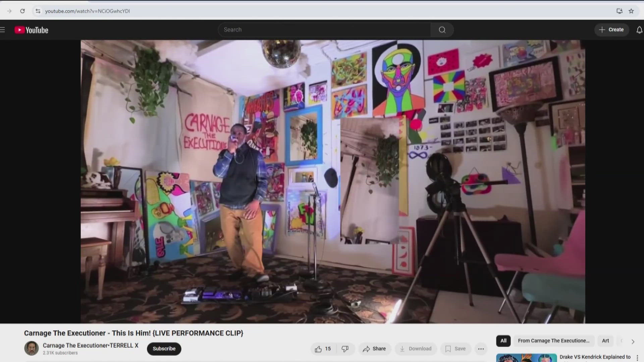Click the install app icon in address bar
Viewport: 644px width, 362px height.
(619, 11)
